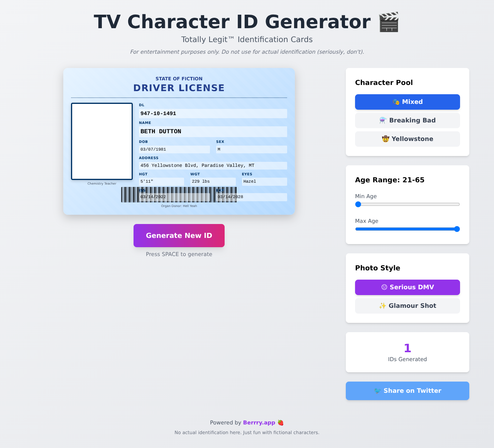Select the Mixed character pool

[x=407, y=102]
